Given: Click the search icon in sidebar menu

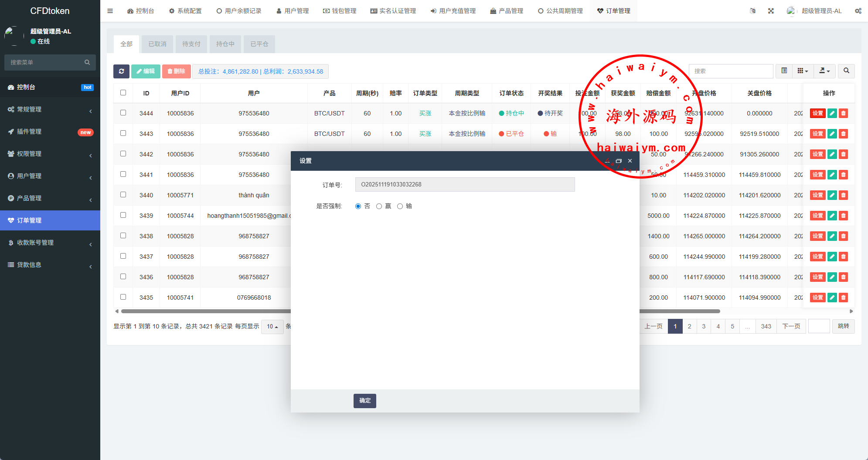Looking at the screenshot, I should pyautogui.click(x=87, y=62).
